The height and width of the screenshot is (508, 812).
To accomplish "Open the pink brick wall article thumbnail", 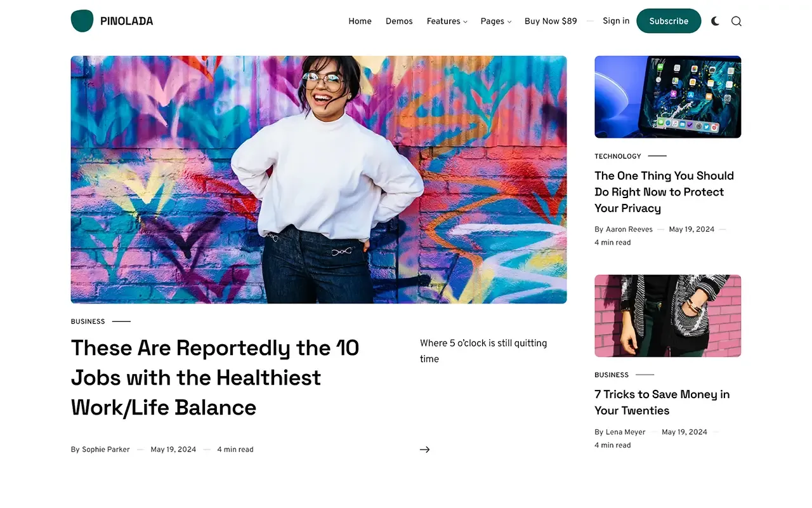I will 667,316.
